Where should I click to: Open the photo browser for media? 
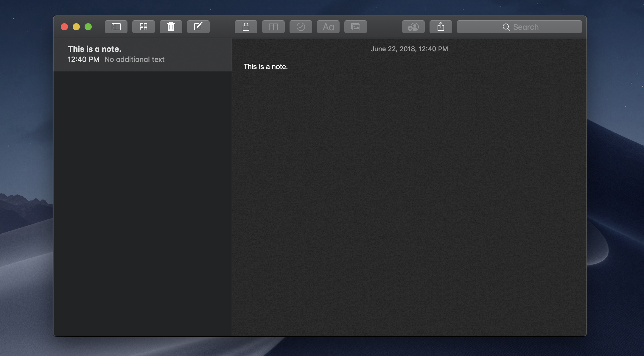click(x=355, y=27)
